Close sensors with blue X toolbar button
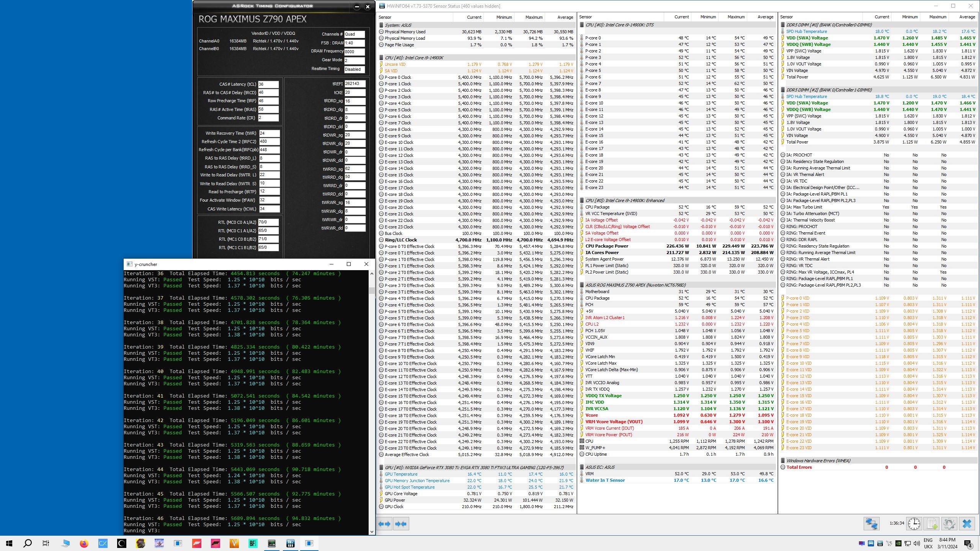This screenshot has height=551, width=980. pyautogui.click(x=967, y=523)
